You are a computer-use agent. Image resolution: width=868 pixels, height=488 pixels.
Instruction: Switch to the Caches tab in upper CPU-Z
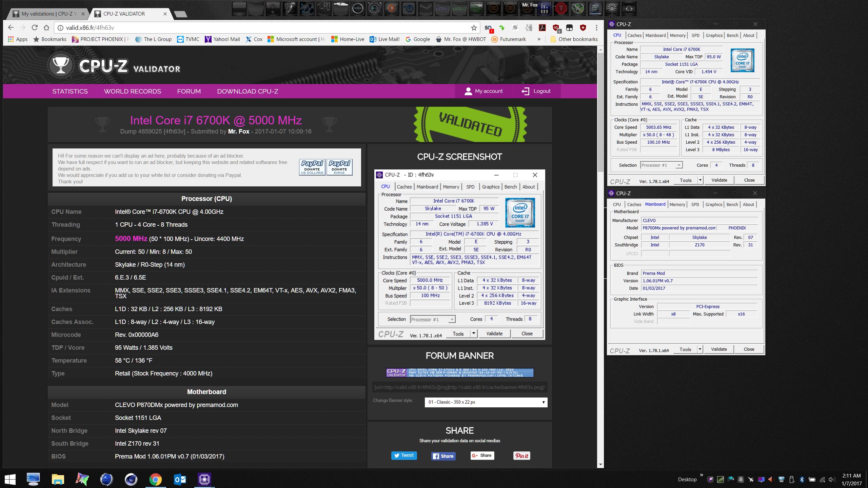(634, 35)
